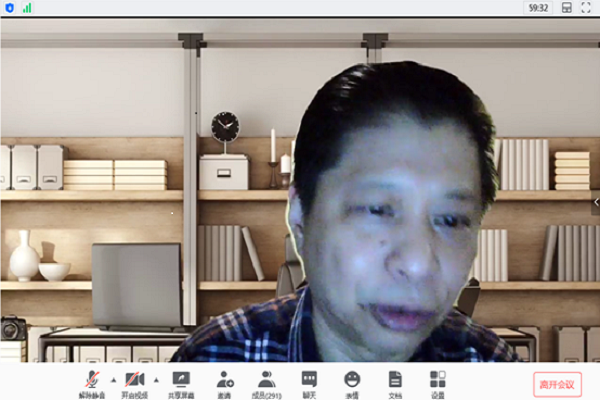The height and width of the screenshot is (400, 600).
Task: Open the chat (聊天) panel
Action: pyautogui.click(x=309, y=380)
